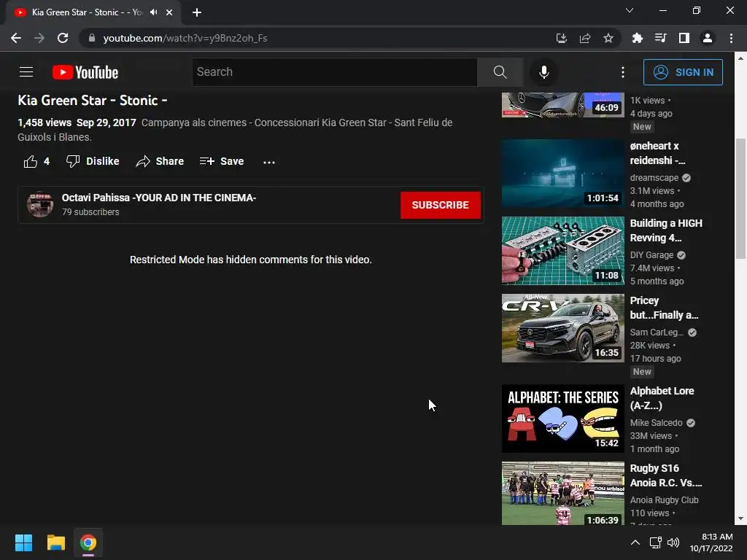The height and width of the screenshot is (560, 747).
Task: Focus the YouTube search field
Action: (334, 72)
